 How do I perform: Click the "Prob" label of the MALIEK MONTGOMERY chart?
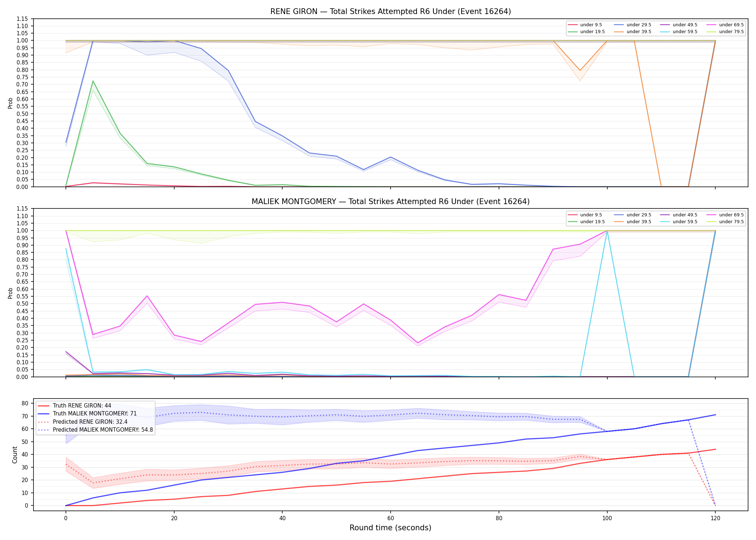[10, 293]
